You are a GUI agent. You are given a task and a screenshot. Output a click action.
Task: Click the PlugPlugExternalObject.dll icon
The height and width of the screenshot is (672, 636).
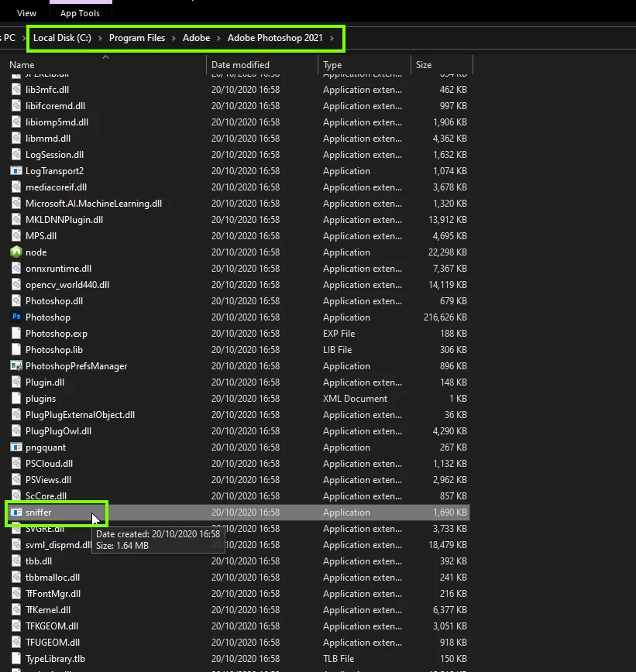pyautogui.click(x=15, y=414)
